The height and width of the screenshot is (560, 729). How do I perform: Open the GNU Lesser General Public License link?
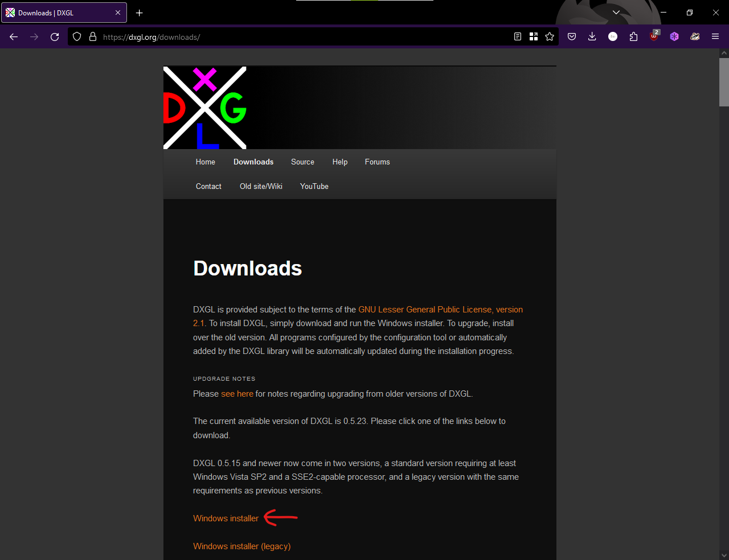click(x=440, y=310)
